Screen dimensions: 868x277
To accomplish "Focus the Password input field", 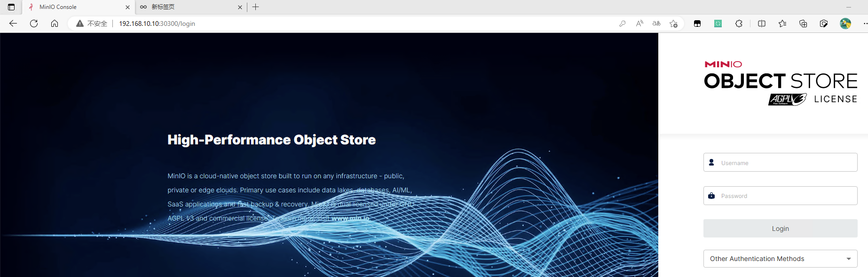I will (781, 196).
